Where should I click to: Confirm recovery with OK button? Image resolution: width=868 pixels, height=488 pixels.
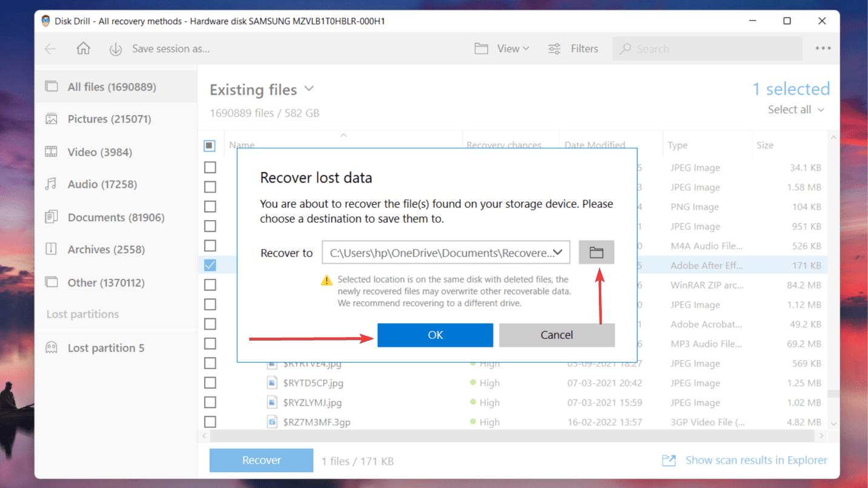click(x=435, y=335)
